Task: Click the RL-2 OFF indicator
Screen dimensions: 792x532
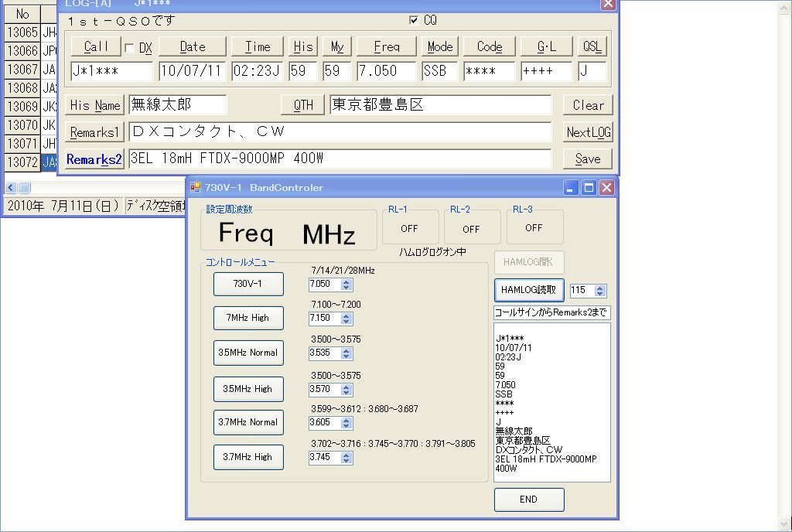Action: point(471,229)
